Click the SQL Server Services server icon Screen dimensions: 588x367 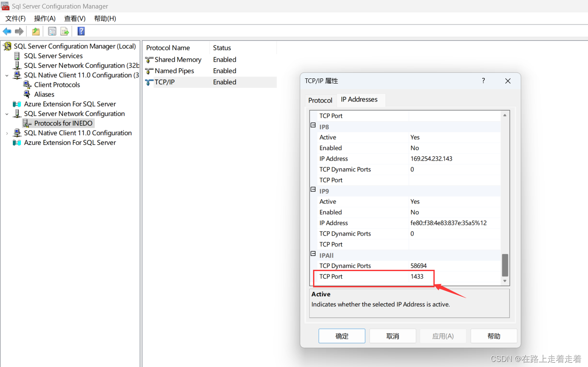click(17, 56)
